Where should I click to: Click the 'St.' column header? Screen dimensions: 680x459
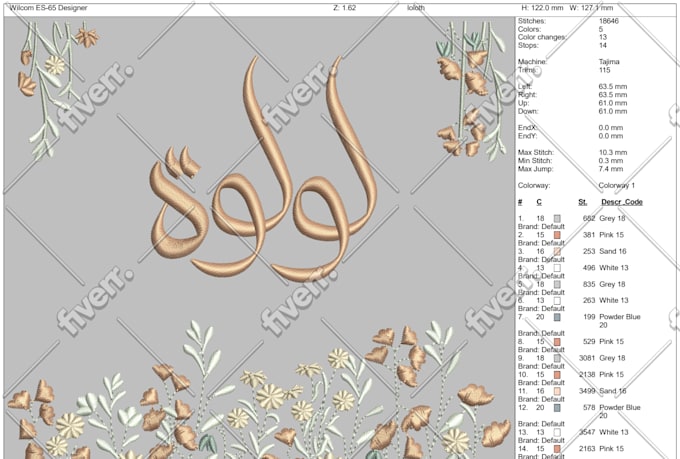[x=583, y=202]
